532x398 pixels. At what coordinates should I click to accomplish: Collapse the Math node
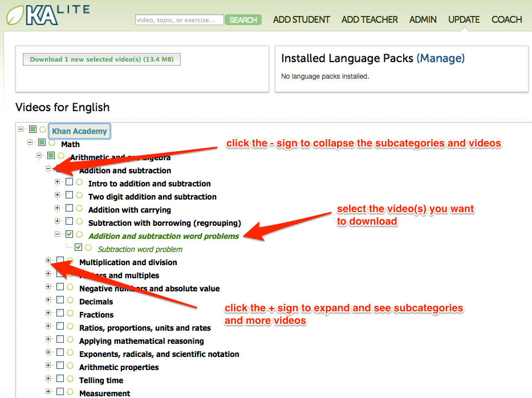(30, 143)
